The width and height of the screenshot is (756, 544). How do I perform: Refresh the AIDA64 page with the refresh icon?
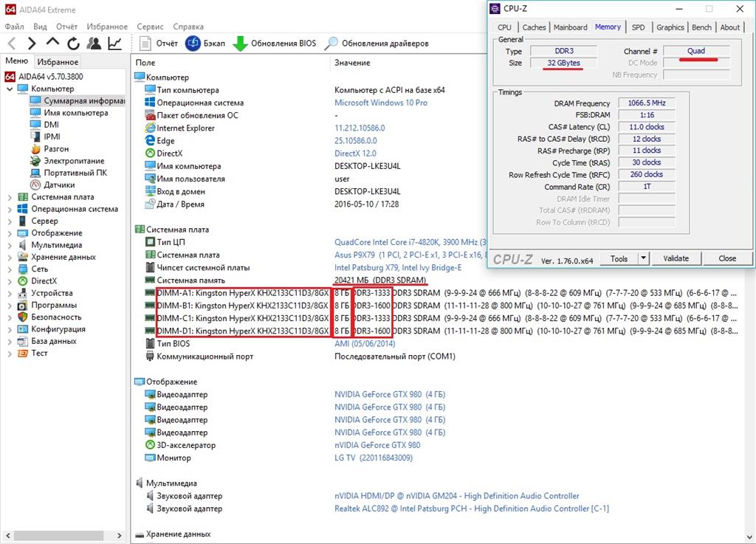click(x=73, y=44)
